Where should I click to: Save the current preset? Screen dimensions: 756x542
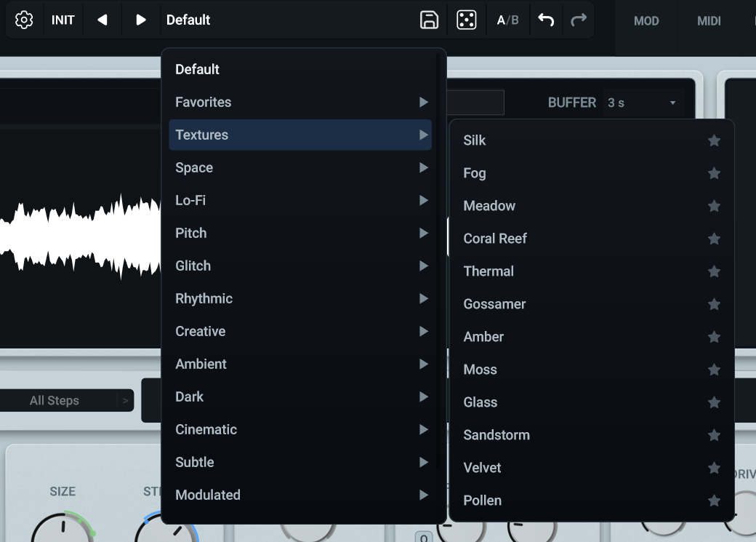tap(429, 20)
